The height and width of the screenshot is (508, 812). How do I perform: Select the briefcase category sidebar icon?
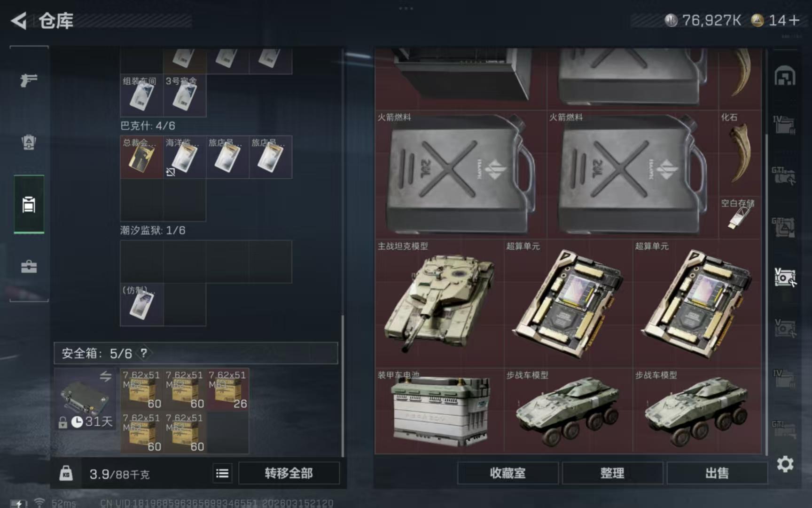click(x=29, y=267)
